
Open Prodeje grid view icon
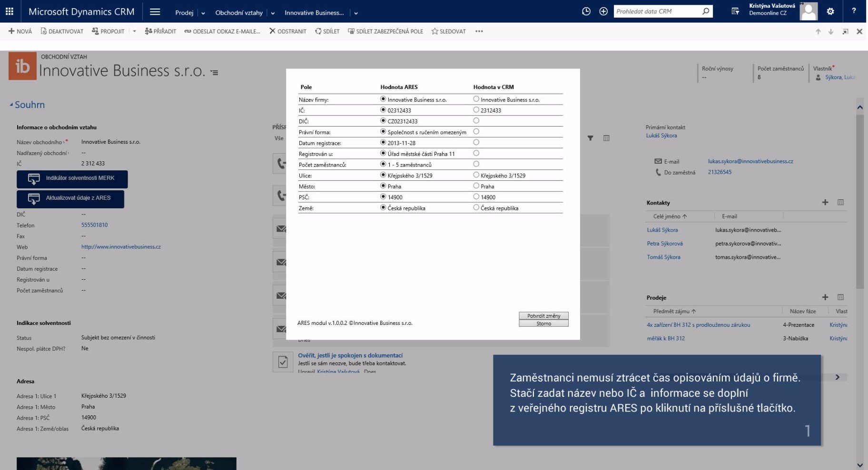(x=840, y=297)
